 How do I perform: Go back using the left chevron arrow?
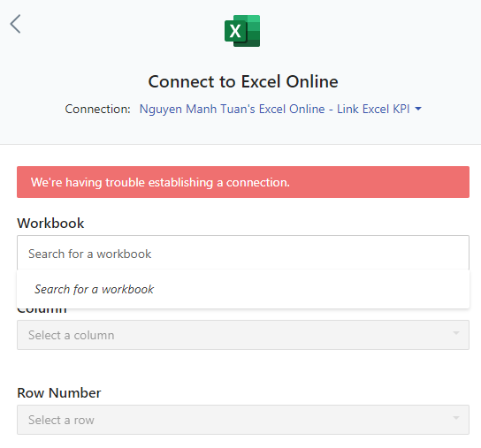(x=15, y=24)
